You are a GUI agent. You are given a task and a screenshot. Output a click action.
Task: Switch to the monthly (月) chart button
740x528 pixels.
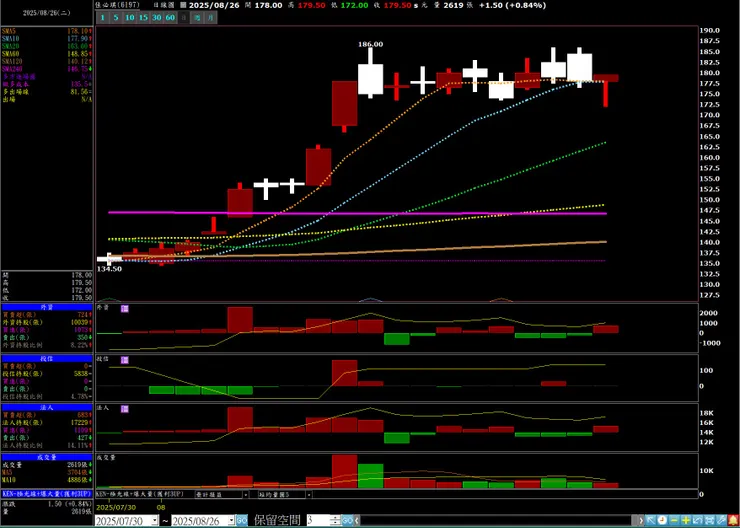211,18
